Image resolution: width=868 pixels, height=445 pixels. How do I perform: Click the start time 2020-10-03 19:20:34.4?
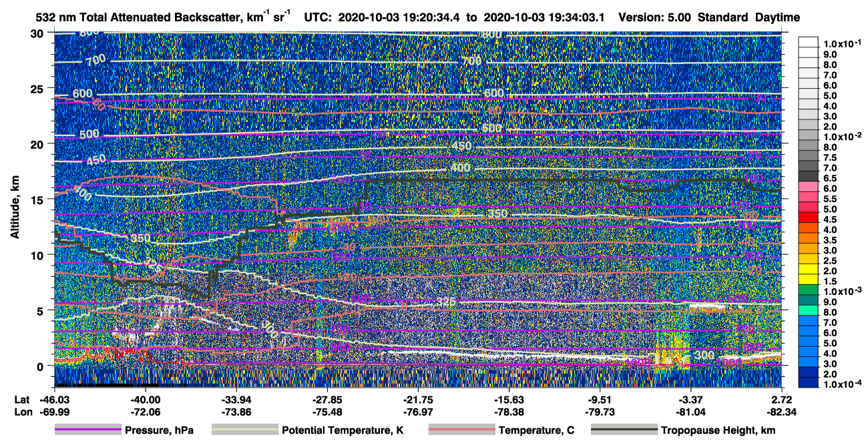[x=399, y=18]
